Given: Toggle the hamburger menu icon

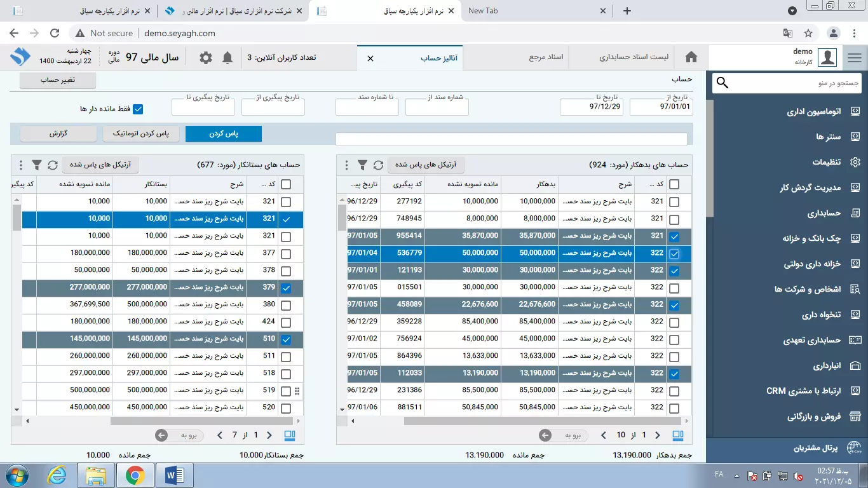Looking at the screenshot, I should [855, 58].
